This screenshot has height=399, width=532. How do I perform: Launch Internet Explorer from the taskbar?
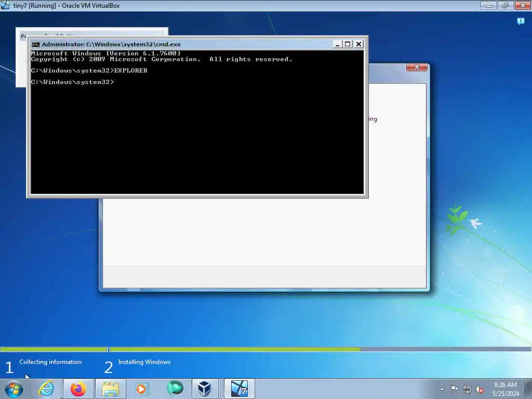(46, 389)
